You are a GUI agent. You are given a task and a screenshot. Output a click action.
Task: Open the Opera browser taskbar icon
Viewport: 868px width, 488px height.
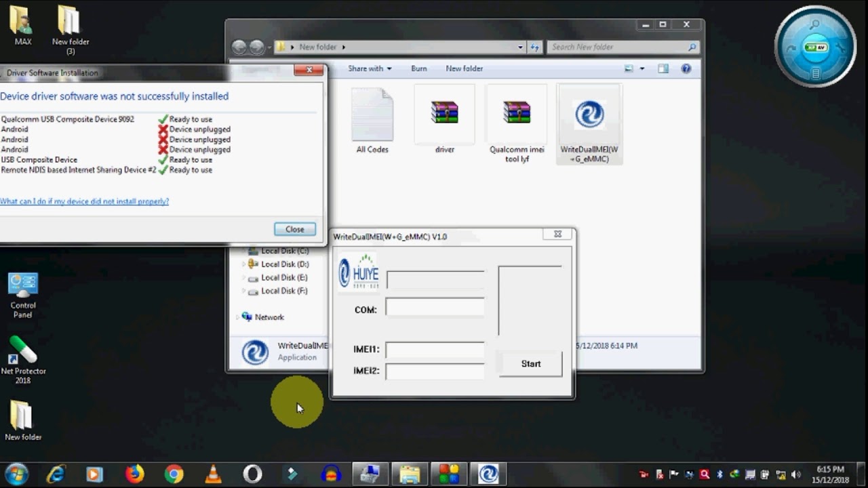[x=252, y=474]
